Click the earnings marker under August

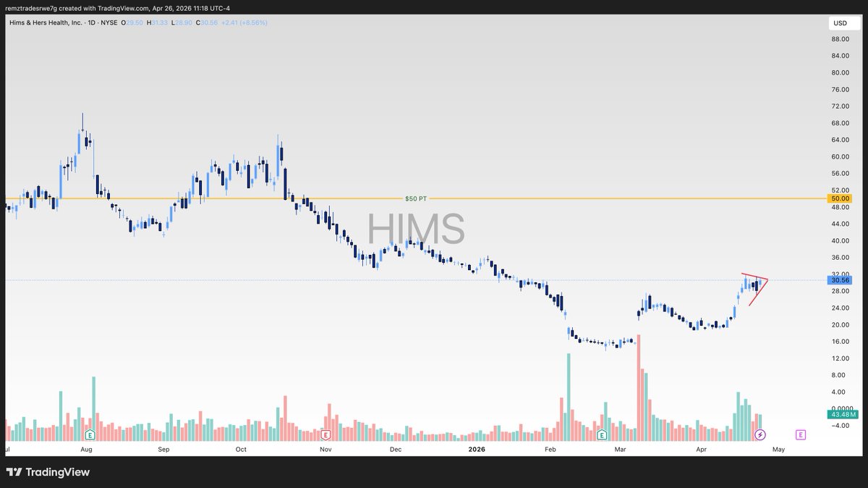coord(90,435)
